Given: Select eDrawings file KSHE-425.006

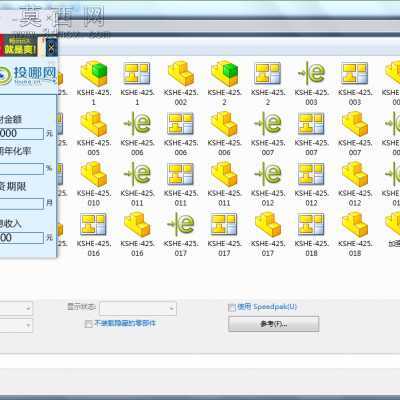Looking at the screenshot, I should point(137,134).
